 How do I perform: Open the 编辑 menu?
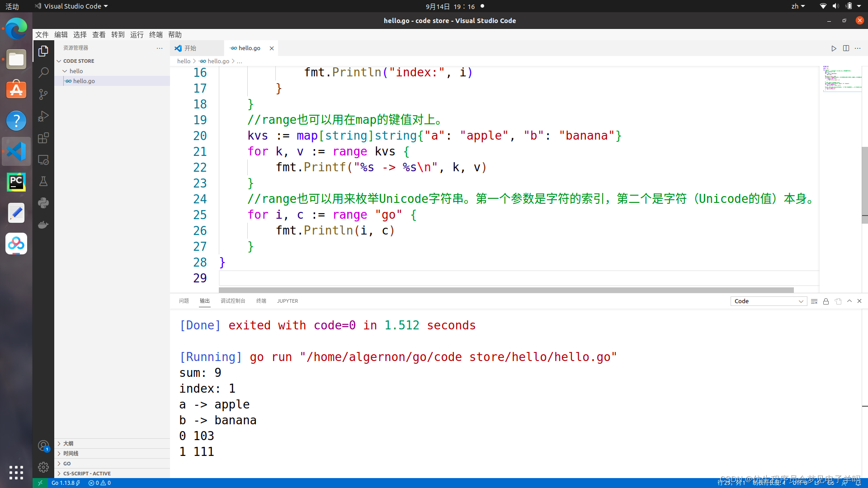[61, 35]
